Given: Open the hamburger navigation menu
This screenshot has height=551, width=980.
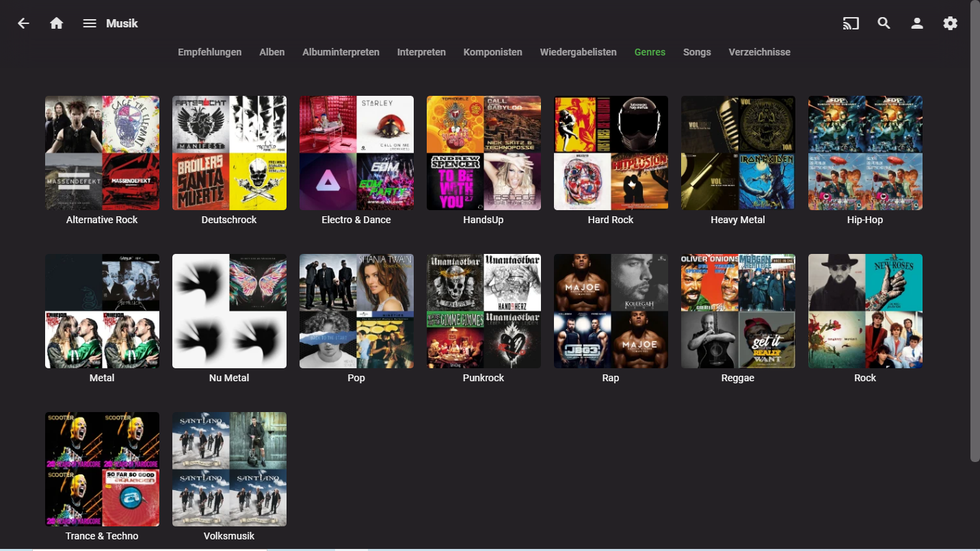Looking at the screenshot, I should click(x=90, y=23).
